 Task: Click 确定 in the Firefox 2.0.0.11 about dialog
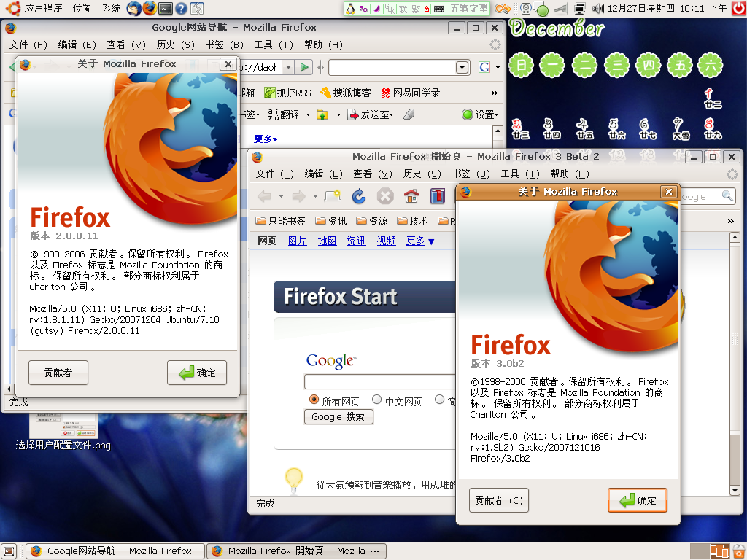click(x=197, y=373)
